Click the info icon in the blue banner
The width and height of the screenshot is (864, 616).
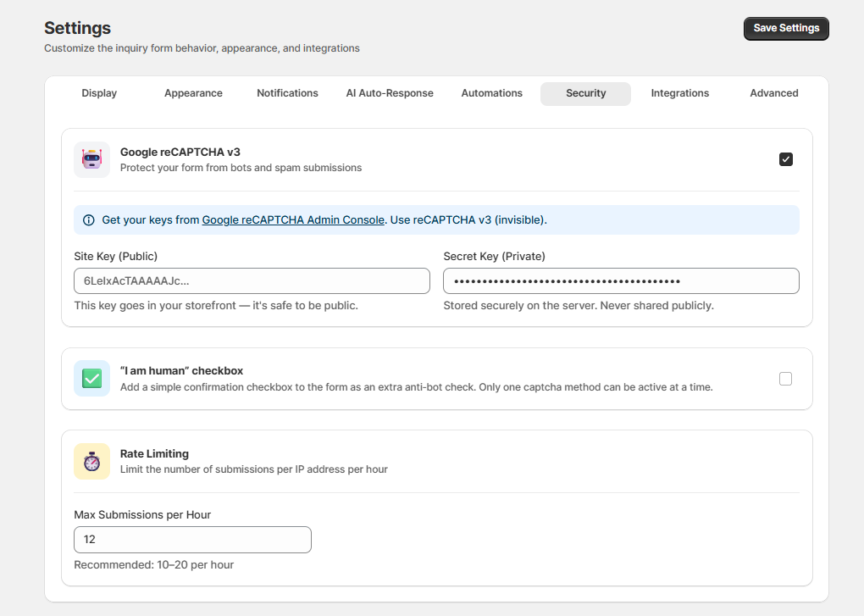(89, 220)
